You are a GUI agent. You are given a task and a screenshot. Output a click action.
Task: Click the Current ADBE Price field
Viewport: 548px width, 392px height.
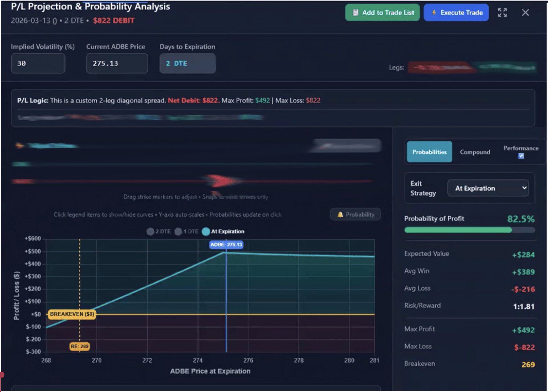[117, 63]
